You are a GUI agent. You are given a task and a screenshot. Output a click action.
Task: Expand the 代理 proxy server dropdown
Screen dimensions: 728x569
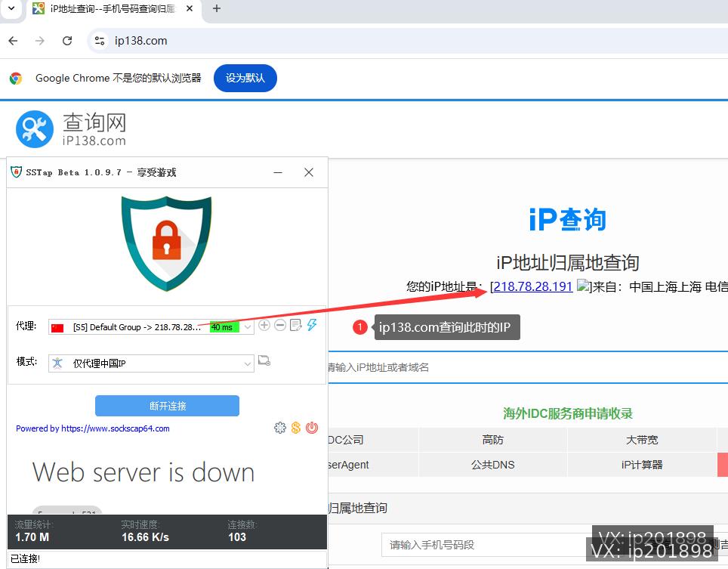point(248,327)
